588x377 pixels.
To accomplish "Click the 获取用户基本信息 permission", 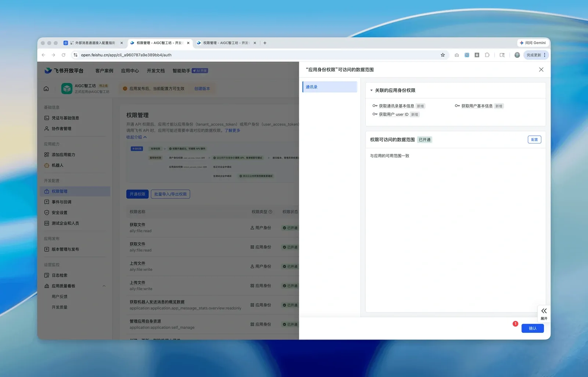I will 477,106.
